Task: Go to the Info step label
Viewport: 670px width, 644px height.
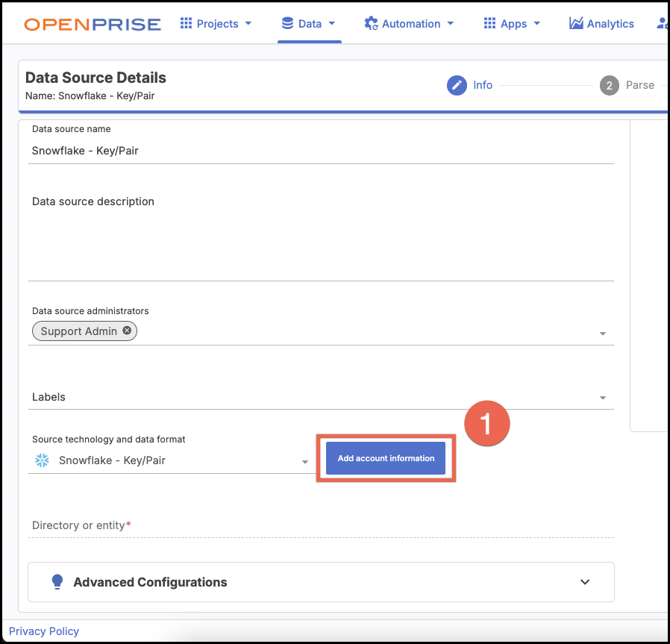Action: (483, 85)
